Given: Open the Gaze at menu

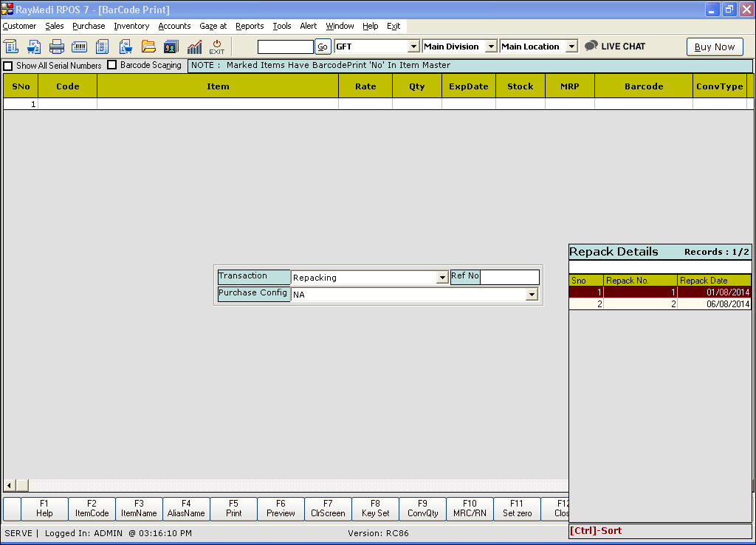Looking at the screenshot, I should click(x=213, y=26).
